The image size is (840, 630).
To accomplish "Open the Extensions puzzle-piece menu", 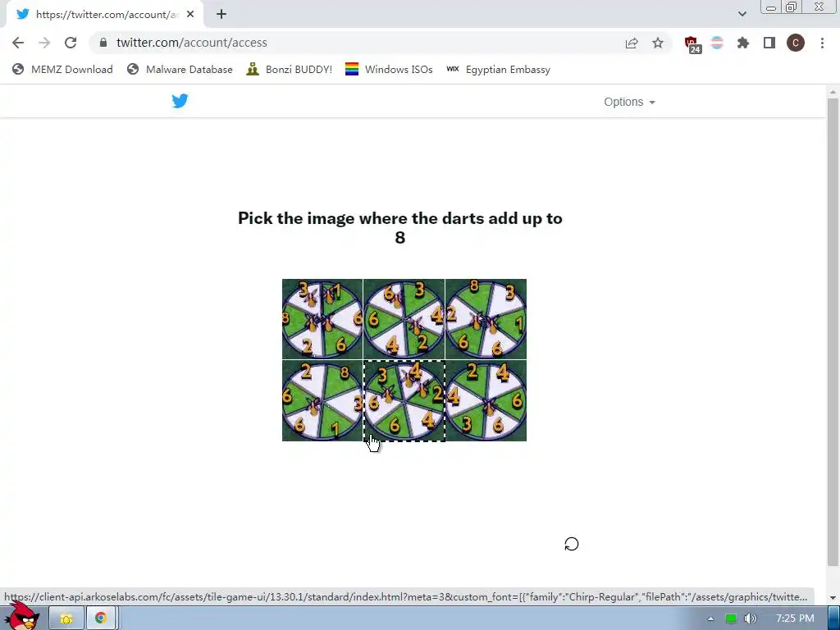I will (743, 43).
